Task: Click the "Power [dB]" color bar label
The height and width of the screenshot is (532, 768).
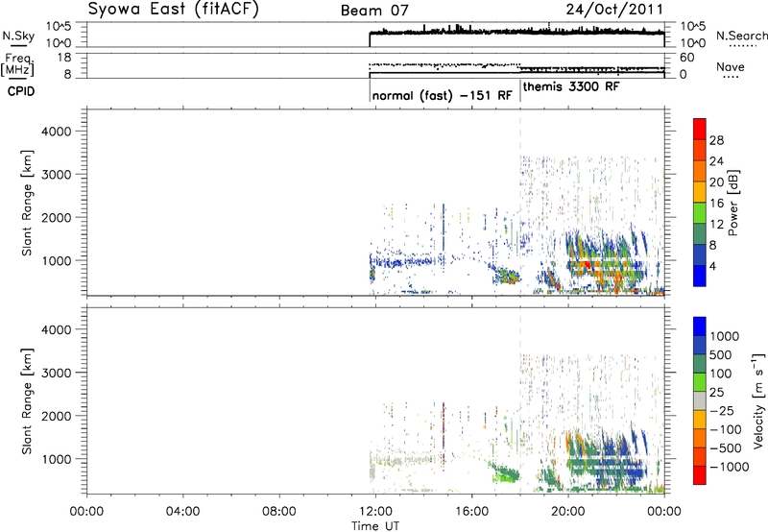Action: (x=732, y=203)
